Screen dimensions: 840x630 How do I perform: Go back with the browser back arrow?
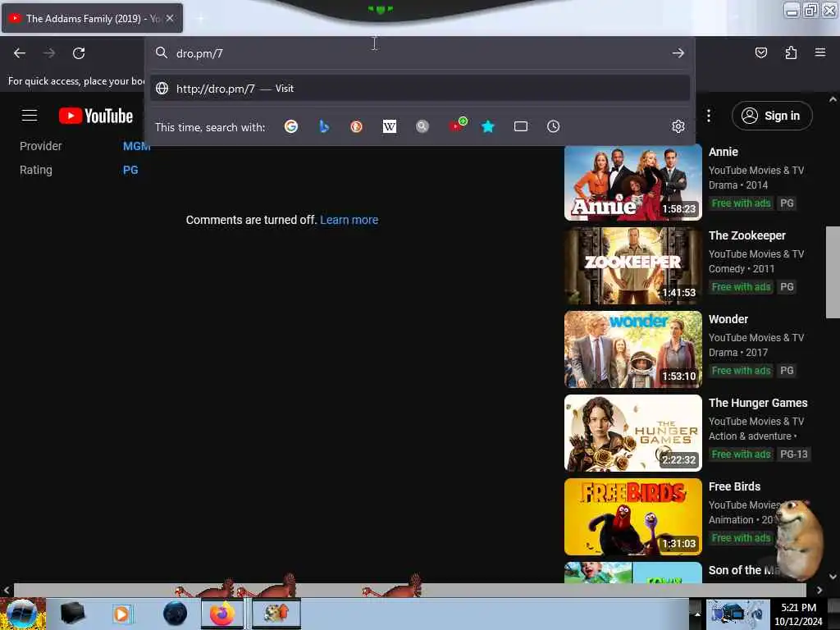point(20,53)
